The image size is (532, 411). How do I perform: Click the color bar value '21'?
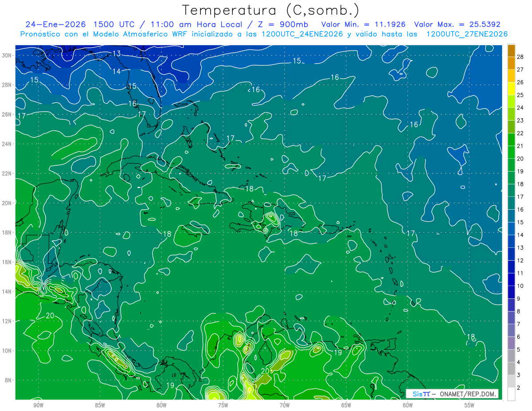520,146
